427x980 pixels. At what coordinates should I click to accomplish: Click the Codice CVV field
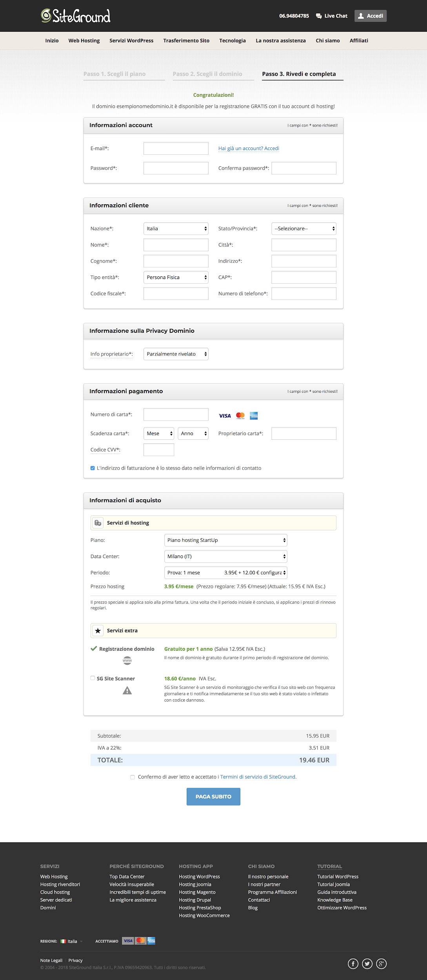[x=159, y=450]
